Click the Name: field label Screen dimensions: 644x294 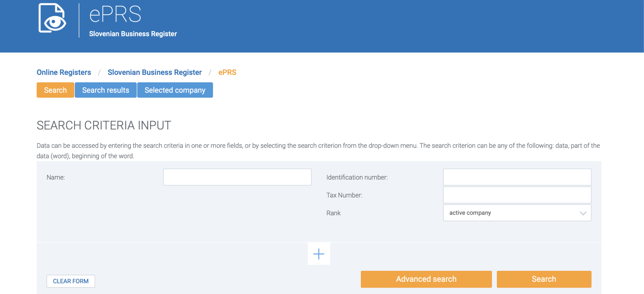pyautogui.click(x=56, y=177)
